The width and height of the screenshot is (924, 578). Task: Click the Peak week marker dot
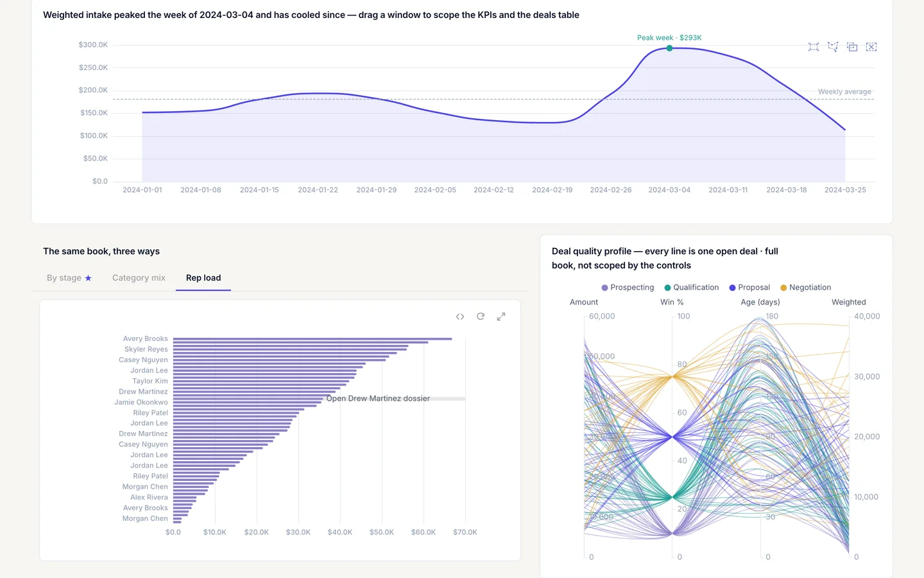[669, 48]
